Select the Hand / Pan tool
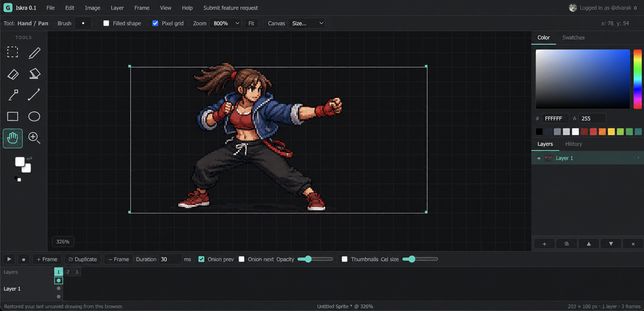 [13, 138]
